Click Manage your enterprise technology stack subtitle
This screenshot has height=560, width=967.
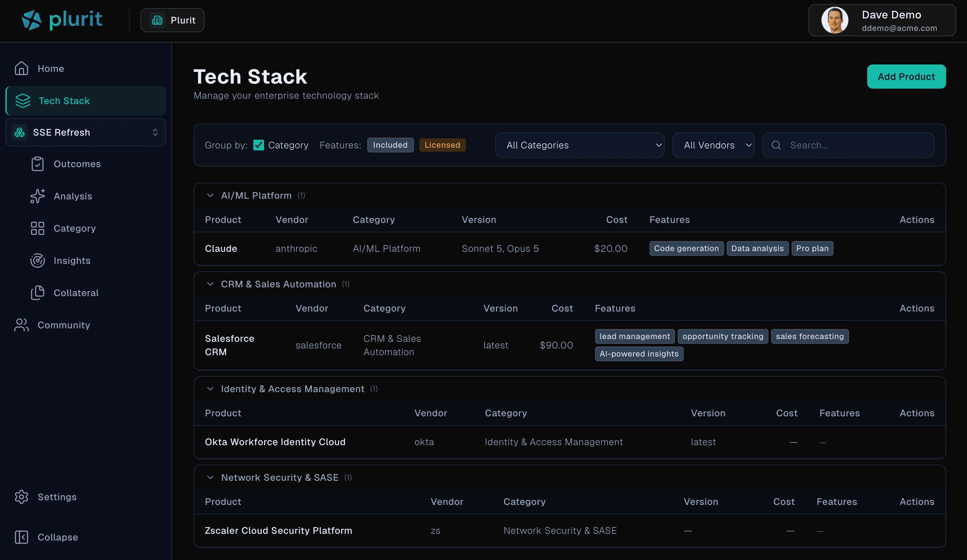(x=286, y=95)
